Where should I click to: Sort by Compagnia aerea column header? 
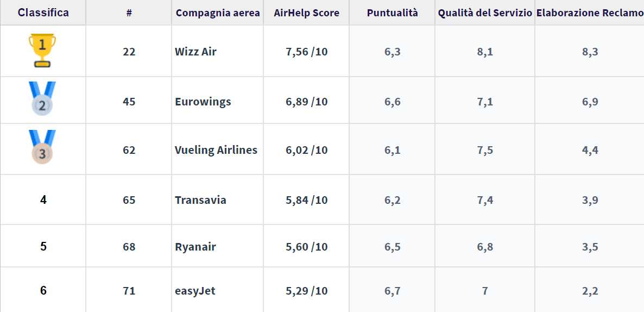tap(218, 13)
